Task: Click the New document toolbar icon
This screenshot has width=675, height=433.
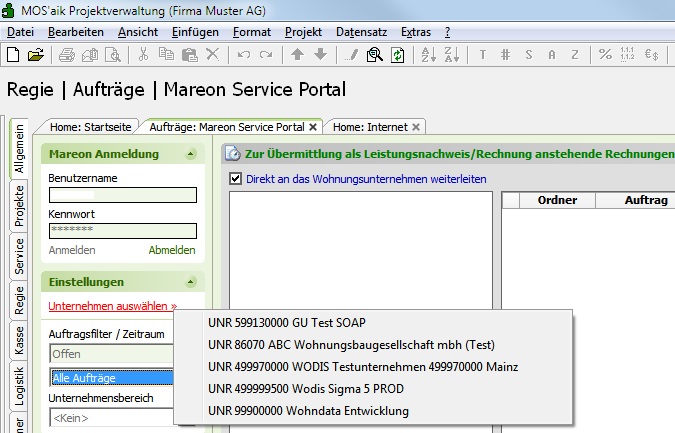Action: (x=13, y=55)
